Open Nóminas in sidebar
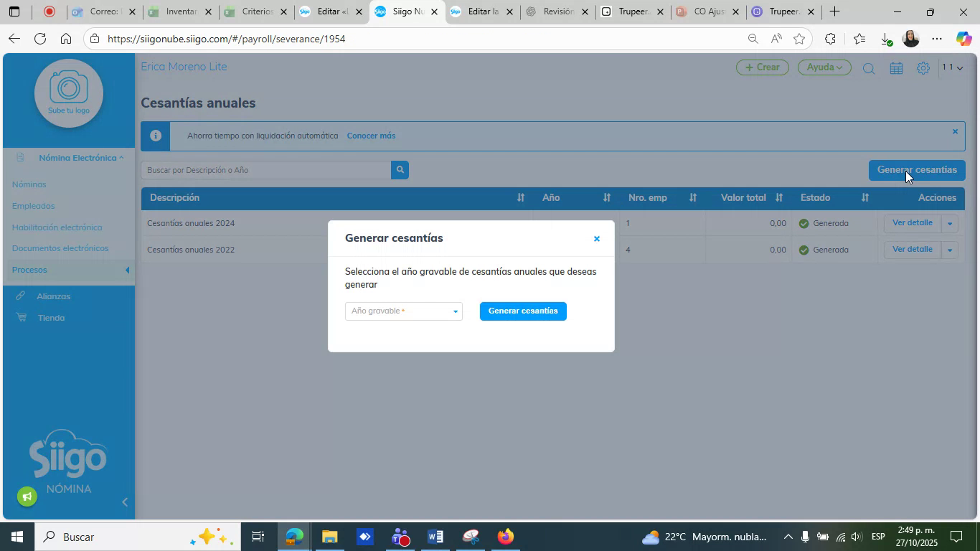The width and height of the screenshot is (980, 551). (29, 184)
